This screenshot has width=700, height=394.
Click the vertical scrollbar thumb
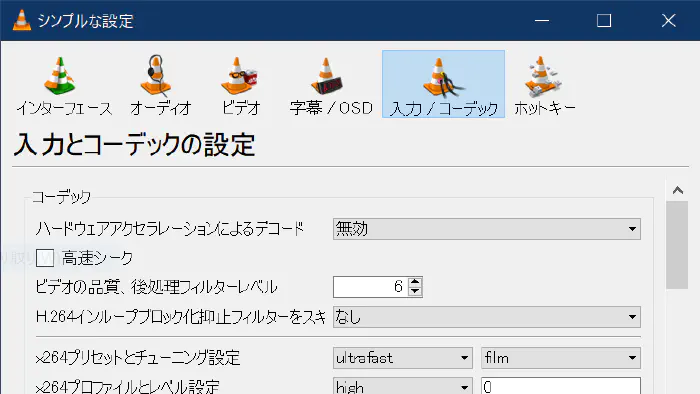coord(677,245)
